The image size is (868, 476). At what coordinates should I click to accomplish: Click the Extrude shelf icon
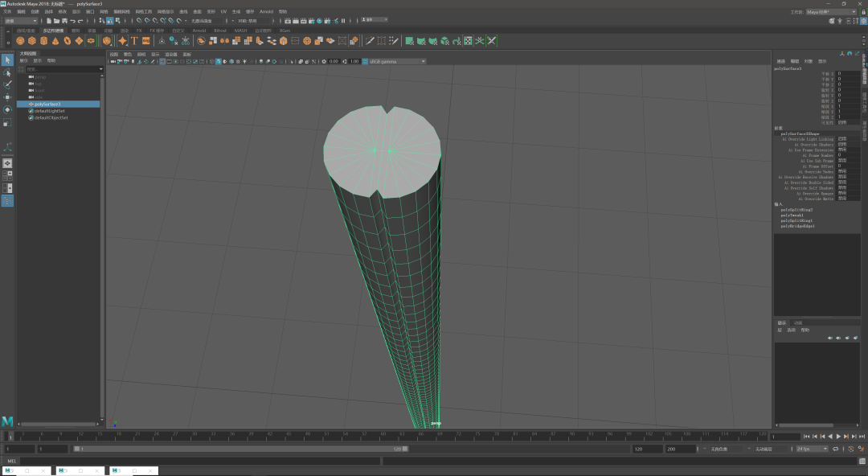(x=260, y=40)
